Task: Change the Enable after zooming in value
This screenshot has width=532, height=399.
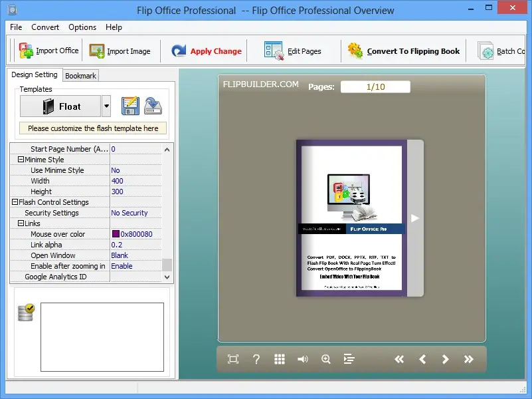Action: point(136,266)
